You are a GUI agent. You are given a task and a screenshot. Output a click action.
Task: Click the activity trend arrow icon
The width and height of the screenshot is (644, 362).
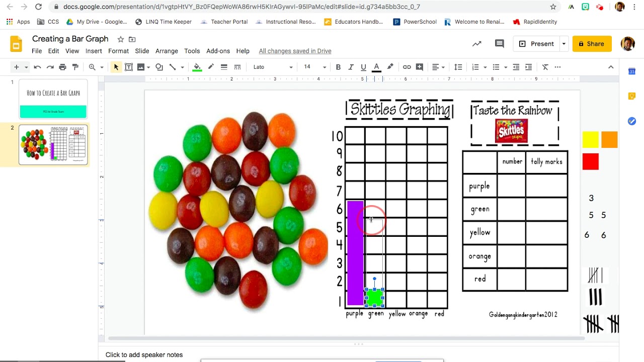(477, 44)
